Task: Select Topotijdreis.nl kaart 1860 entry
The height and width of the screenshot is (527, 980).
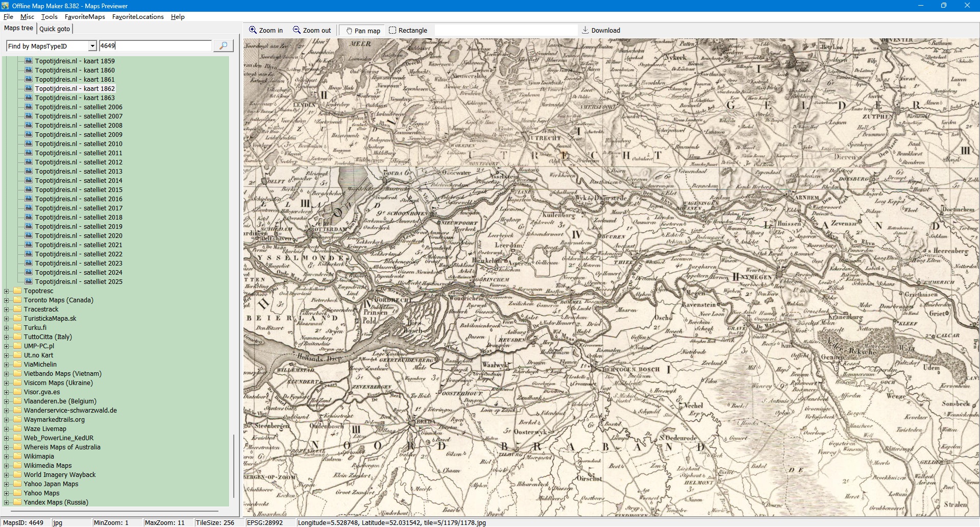Action: 75,70
